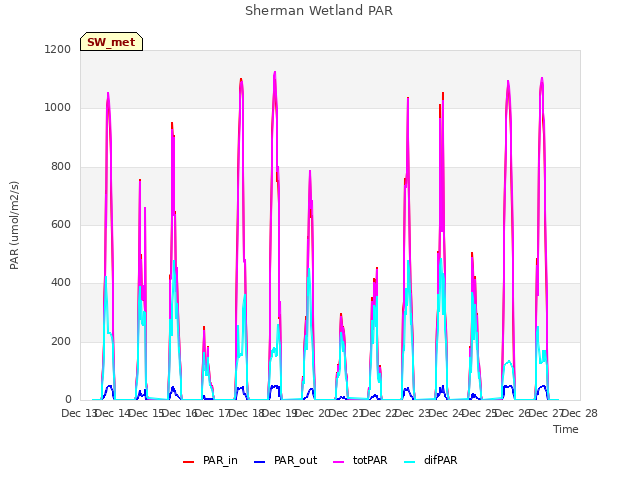640x480 pixels.
Task: Click the 400 y-axis tick label
Action: 61,282
